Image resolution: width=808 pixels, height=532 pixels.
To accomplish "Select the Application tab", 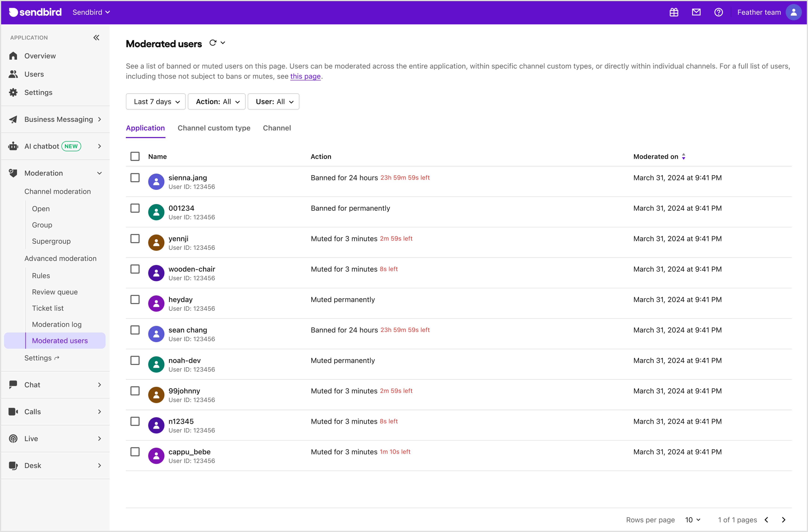I will (145, 128).
